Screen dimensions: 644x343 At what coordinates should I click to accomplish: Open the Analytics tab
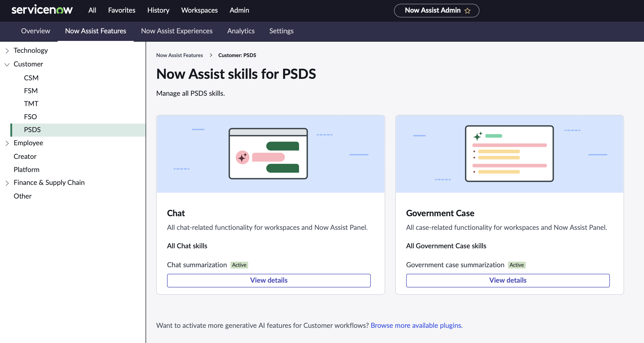pyautogui.click(x=241, y=31)
